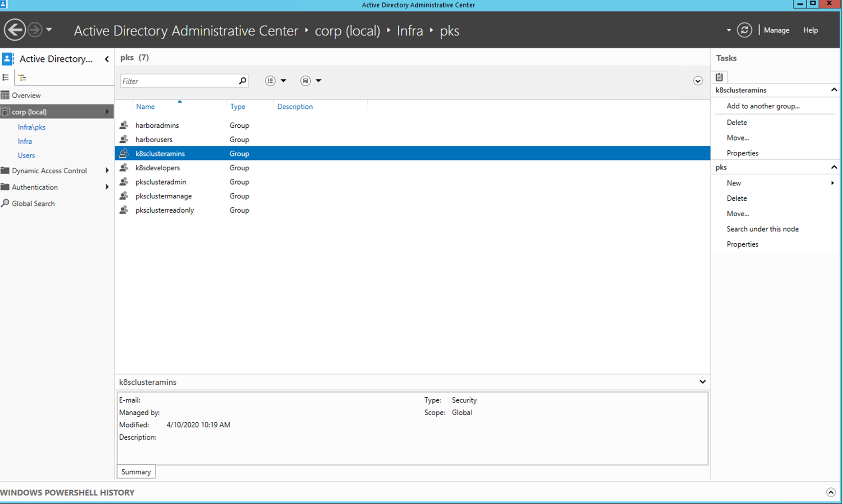Select the pksclustermanage group row
Image resolution: width=843 pixels, height=504 pixels.
[413, 196]
